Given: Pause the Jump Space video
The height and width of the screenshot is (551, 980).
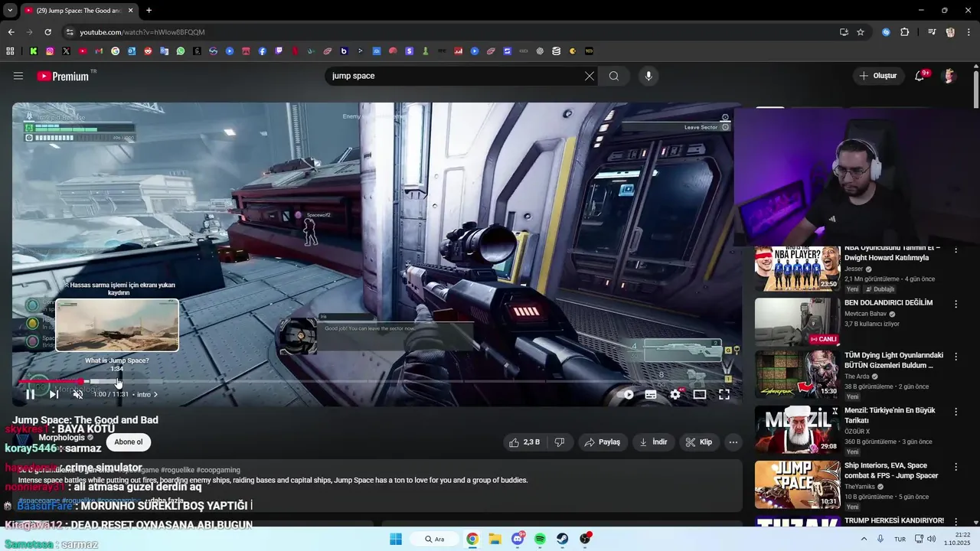Looking at the screenshot, I should [x=30, y=394].
